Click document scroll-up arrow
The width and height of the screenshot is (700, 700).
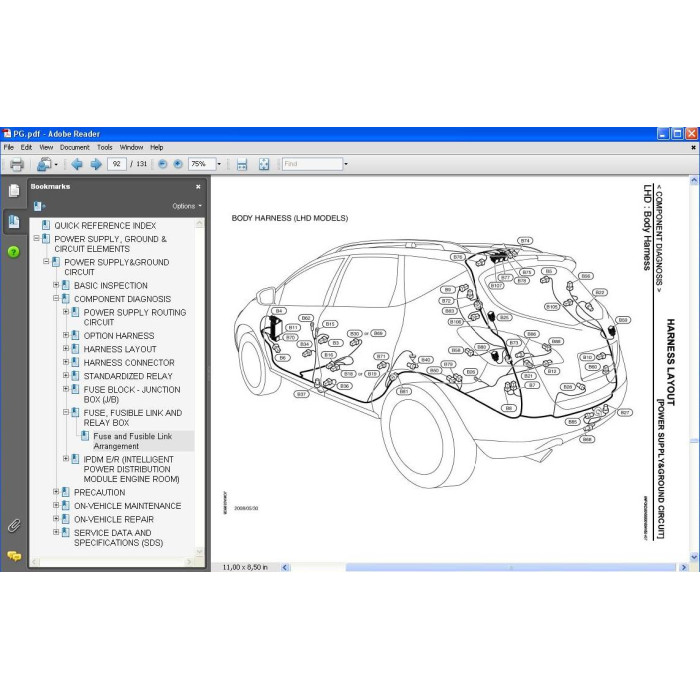pyautogui.click(x=694, y=181)
